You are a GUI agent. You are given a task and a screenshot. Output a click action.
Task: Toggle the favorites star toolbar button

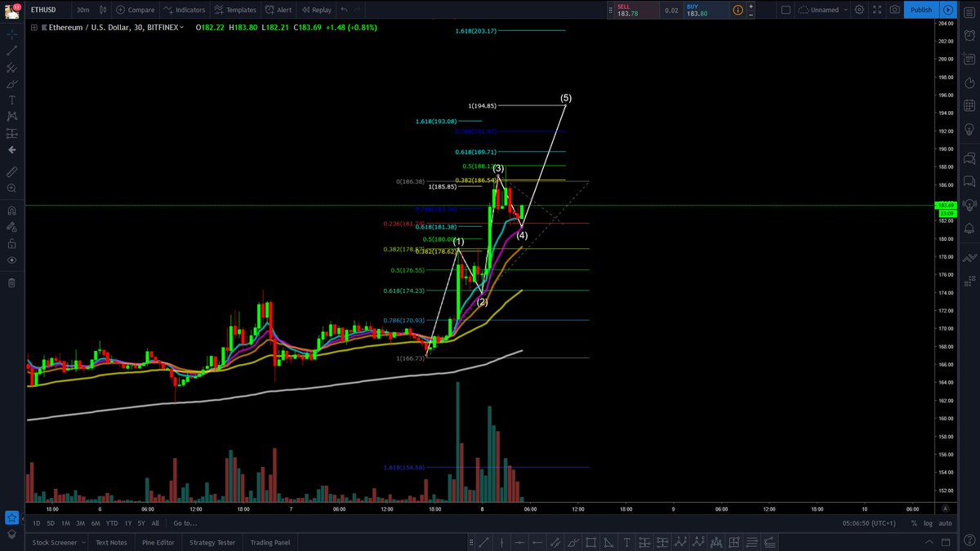click(x=11, y=518)
